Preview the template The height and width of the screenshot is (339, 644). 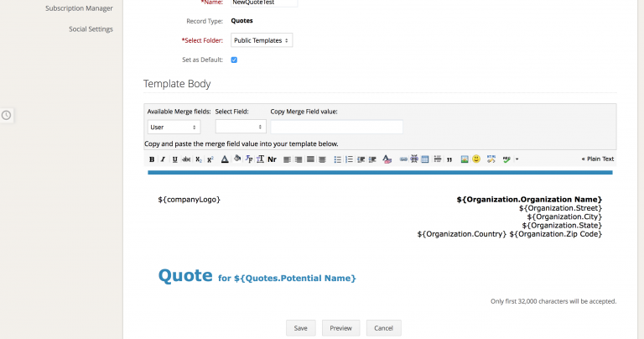[x=340, y=328]
